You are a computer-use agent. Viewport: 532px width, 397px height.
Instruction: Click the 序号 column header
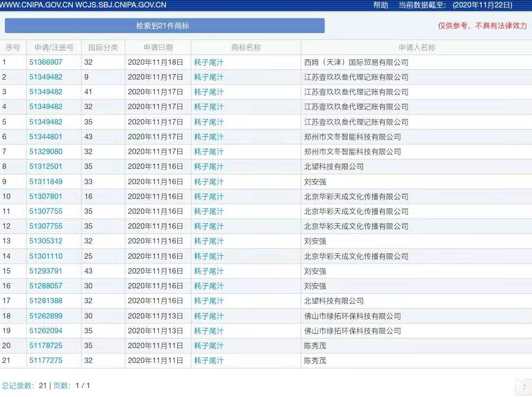[x=13, y=47]
